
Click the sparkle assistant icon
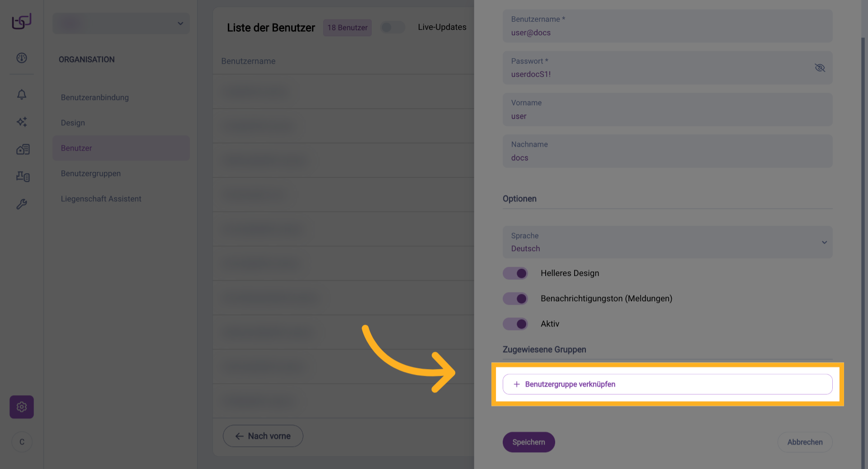pyautogui.click(x=22, y=122)
